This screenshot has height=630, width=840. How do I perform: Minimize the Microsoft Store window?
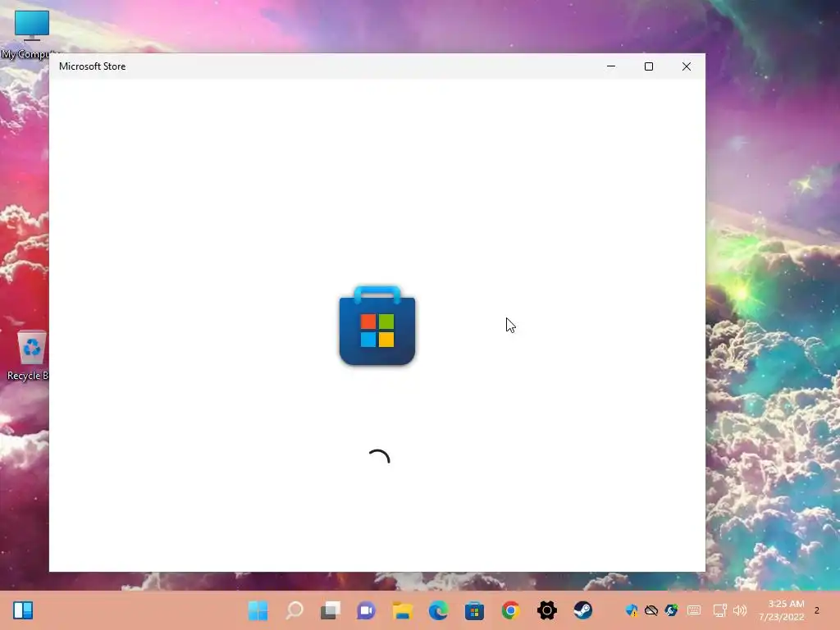[x=610, y=66]
